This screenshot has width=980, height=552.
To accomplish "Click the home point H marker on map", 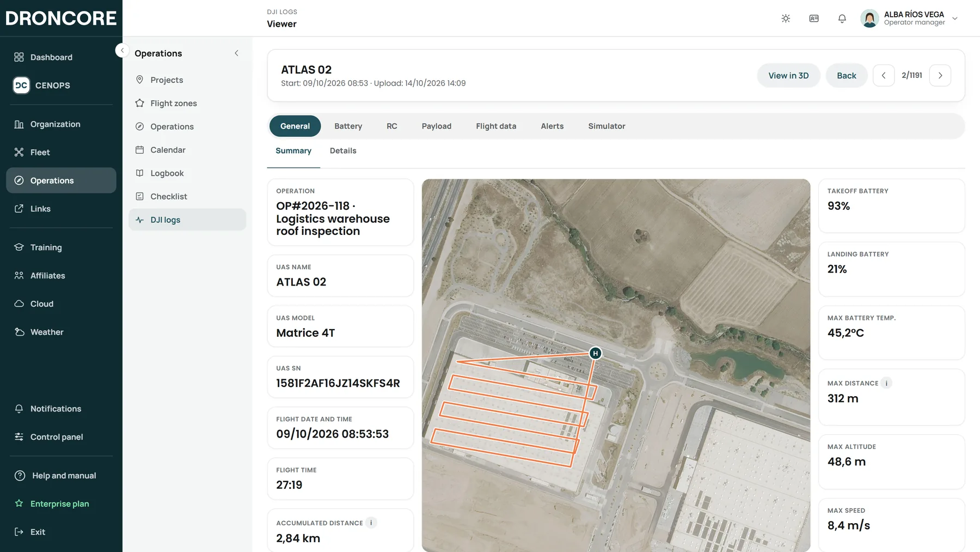I will click(596, 353).
